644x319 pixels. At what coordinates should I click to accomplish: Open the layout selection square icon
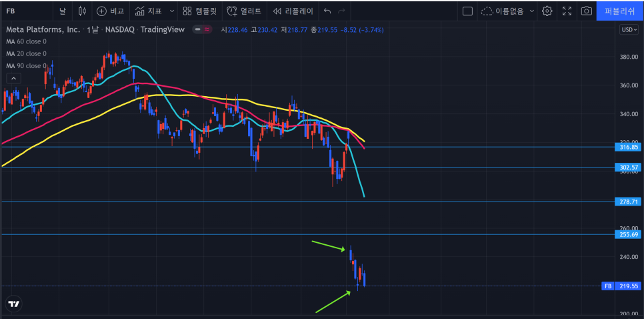[467, 11]
